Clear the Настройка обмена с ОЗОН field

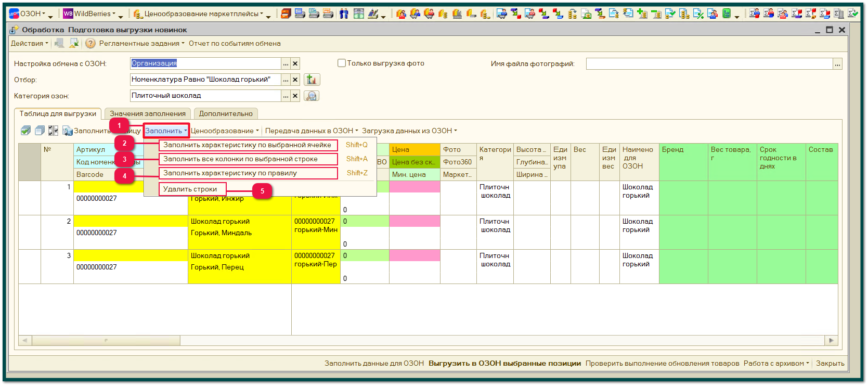(295, 63)
